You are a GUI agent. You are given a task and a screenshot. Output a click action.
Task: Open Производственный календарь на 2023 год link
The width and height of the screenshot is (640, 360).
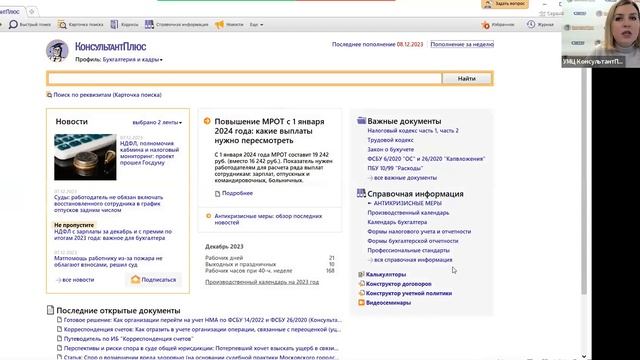click(x=262, y=282)
